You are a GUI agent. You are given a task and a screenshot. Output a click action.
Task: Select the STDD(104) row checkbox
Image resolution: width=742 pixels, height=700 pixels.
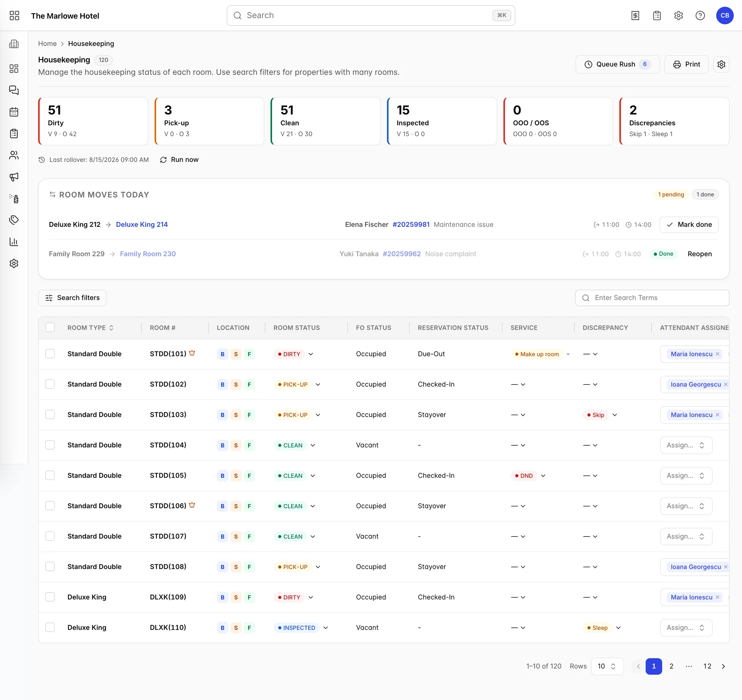pyautogui.click(x=50, y=445)
